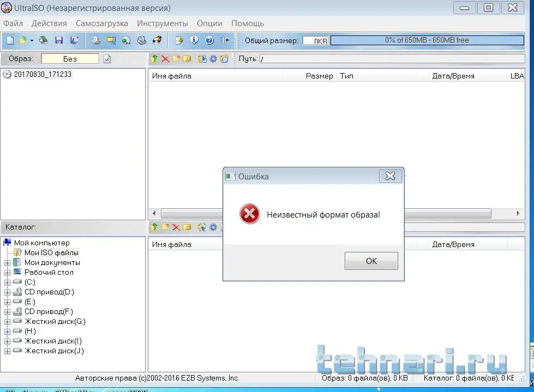Open the Файл menu
Screen dimensions: 534x392
tap(13, 23)
